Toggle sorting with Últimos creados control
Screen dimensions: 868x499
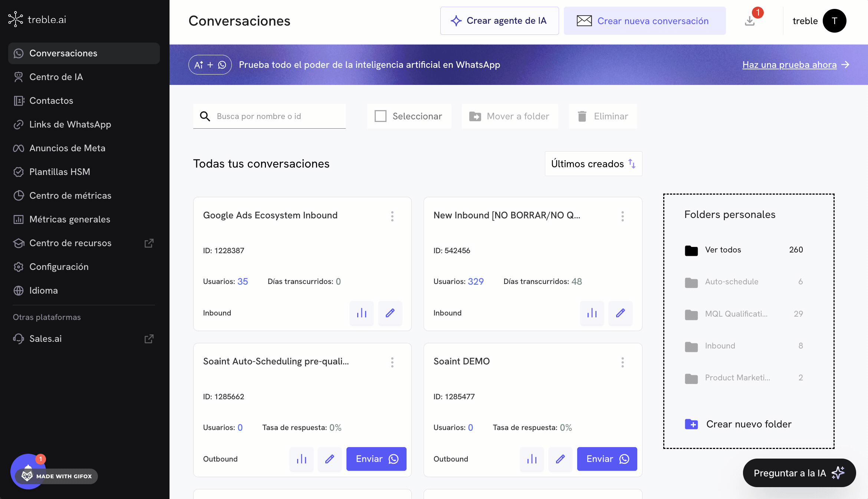(593, 163)
